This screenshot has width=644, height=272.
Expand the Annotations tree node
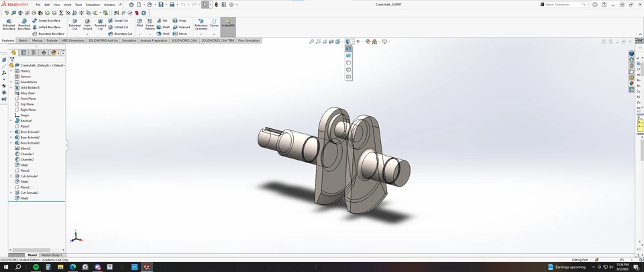11,82
